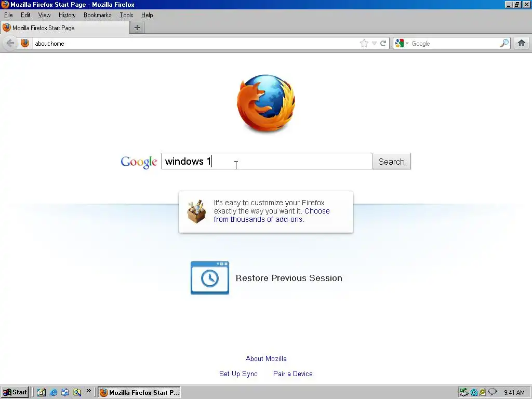
Task: Bookmark this page with star icon
Action: click(364, 43)
